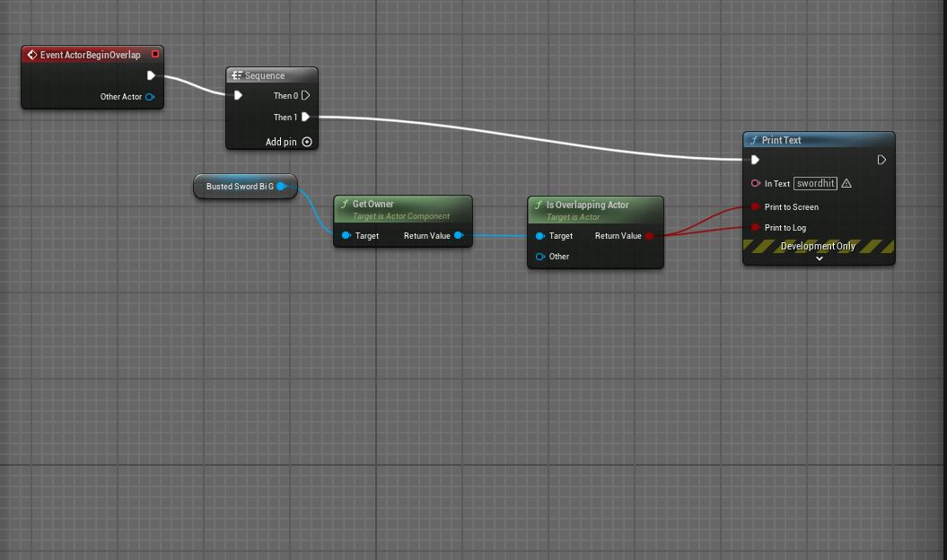Click the warning icon beside In Text
The width and height of the screenshot is (947, 560).
(846, 183)
